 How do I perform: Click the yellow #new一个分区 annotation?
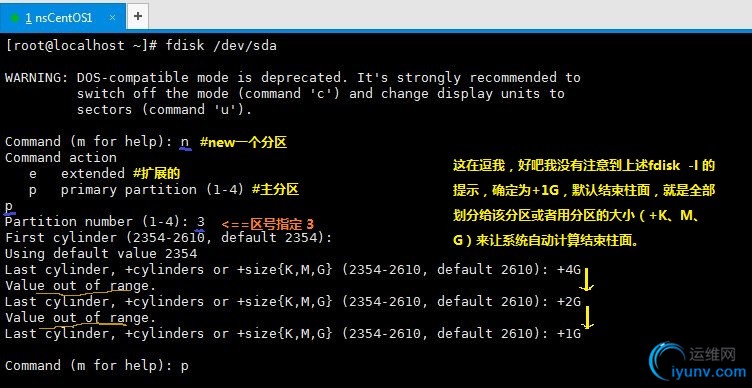click(243, 142)
